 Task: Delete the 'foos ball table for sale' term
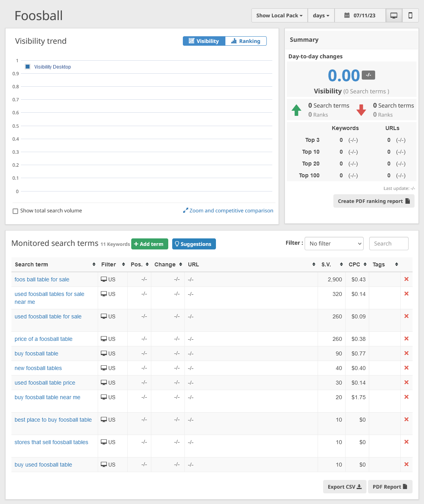click(x=406, y=279)
